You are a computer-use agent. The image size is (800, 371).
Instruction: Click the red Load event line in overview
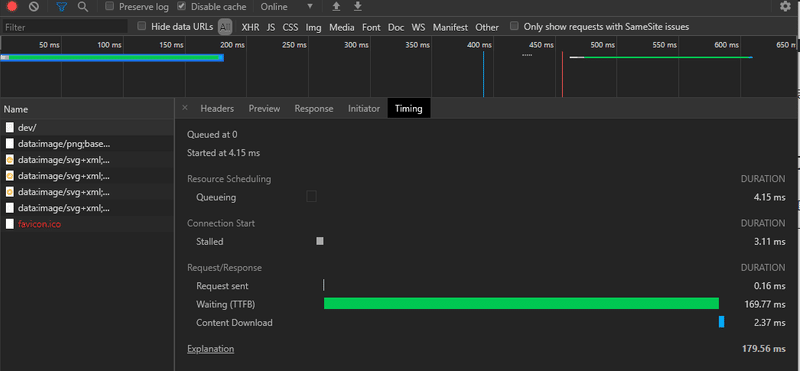562,74
